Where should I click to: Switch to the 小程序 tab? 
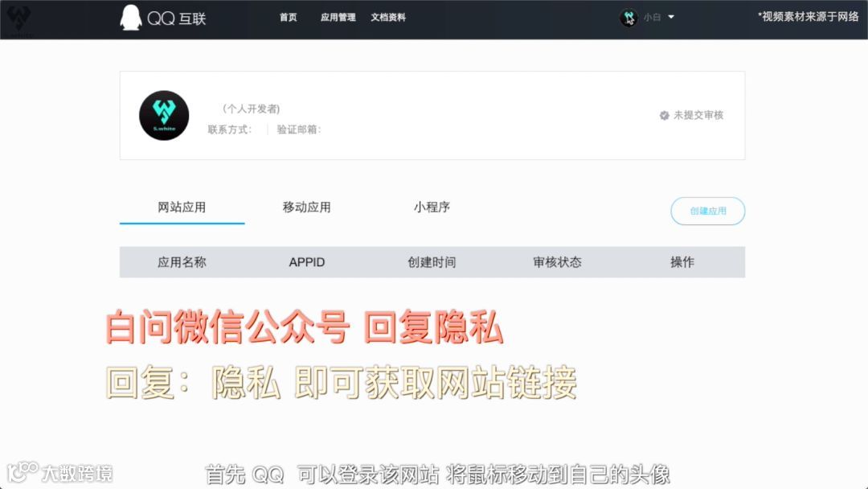coord(432,208)
